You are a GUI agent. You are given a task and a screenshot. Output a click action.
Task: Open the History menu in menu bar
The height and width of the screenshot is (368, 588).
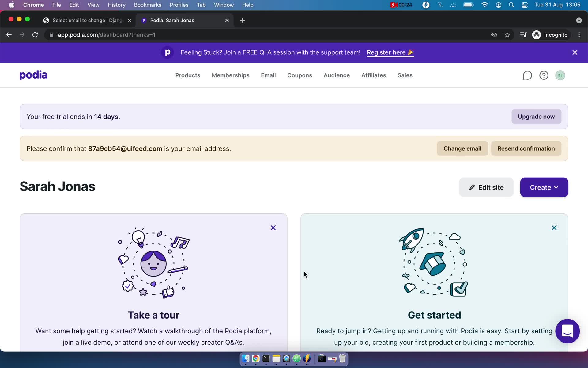[x=116, y=5]
